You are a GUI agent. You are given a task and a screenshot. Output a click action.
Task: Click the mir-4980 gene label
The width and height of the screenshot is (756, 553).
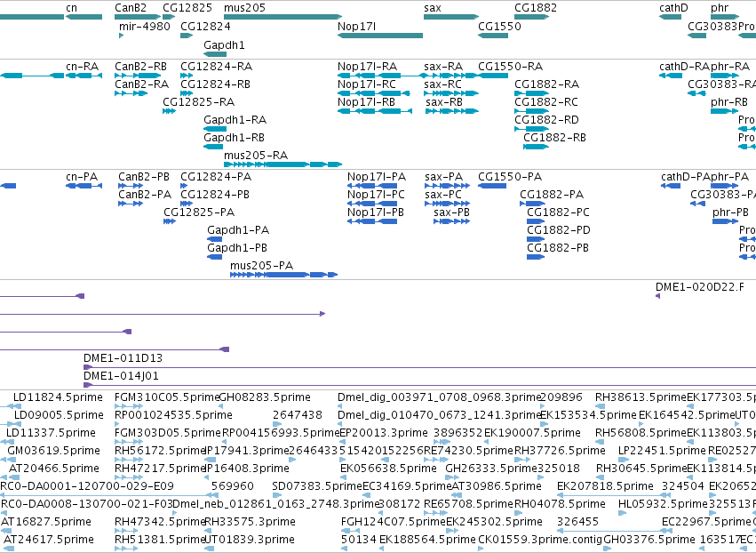[145, 26]
